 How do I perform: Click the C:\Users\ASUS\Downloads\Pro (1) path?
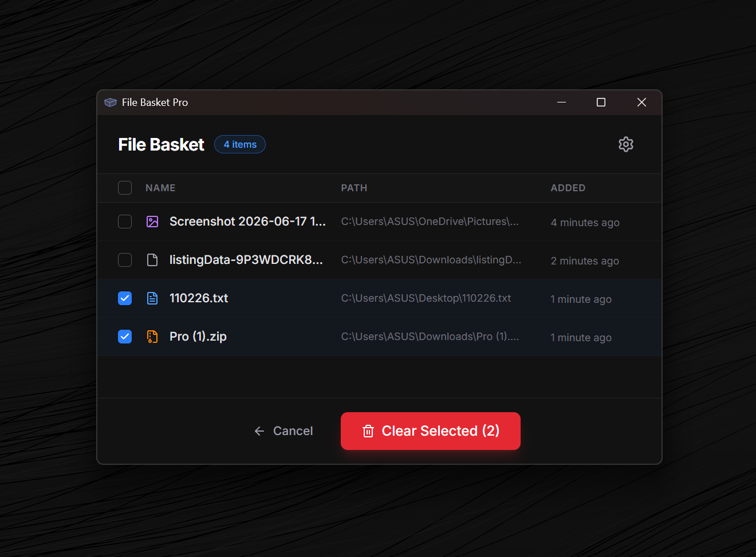click(430, 337)
